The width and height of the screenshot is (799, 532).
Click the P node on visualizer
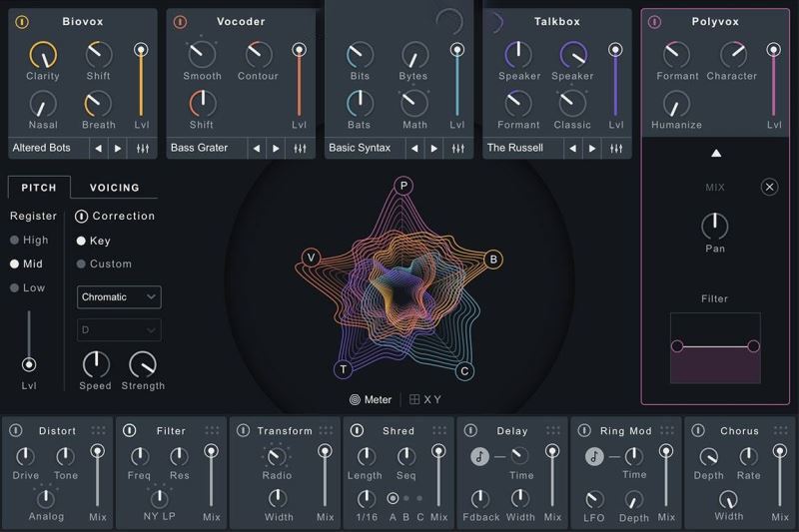tap(403, 186)
